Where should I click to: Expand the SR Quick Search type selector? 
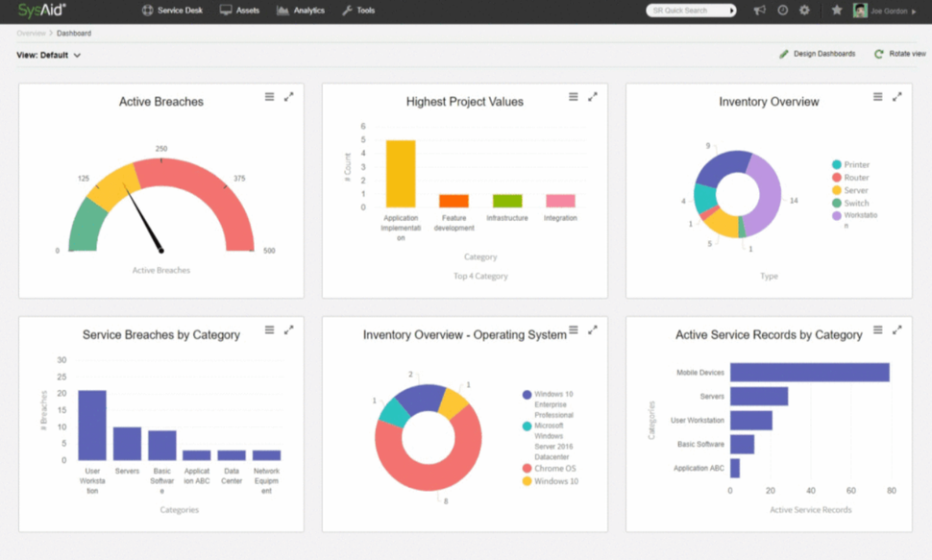[x=731, y=10]
